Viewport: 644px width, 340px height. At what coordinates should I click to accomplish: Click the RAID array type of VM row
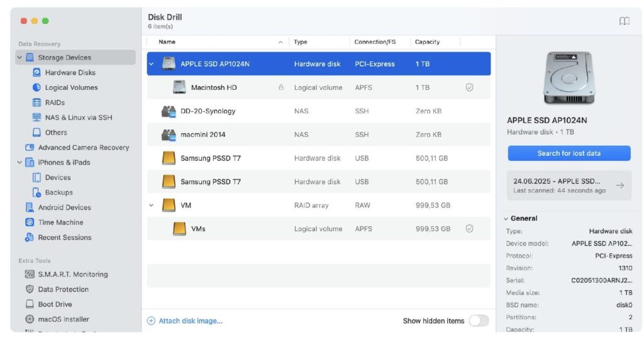click(311, 205)
